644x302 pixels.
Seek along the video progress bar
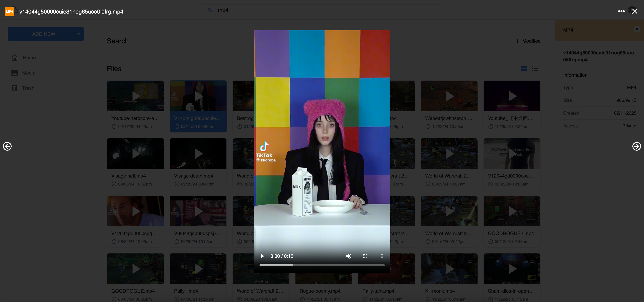[x=322, y=265]
